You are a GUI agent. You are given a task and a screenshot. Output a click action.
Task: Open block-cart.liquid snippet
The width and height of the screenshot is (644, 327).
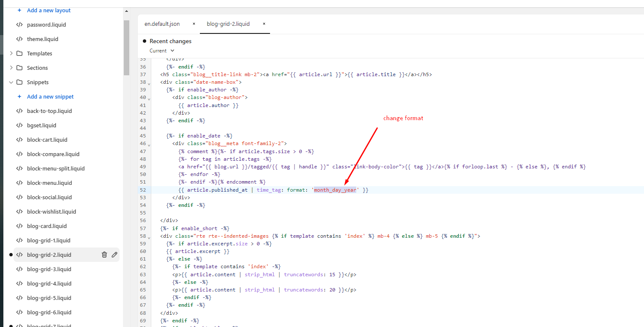(x=47, y=140)
